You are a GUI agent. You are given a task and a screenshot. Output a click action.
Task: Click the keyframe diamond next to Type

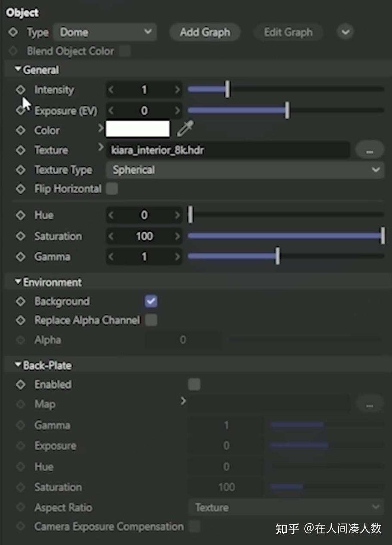click(12, 31)
